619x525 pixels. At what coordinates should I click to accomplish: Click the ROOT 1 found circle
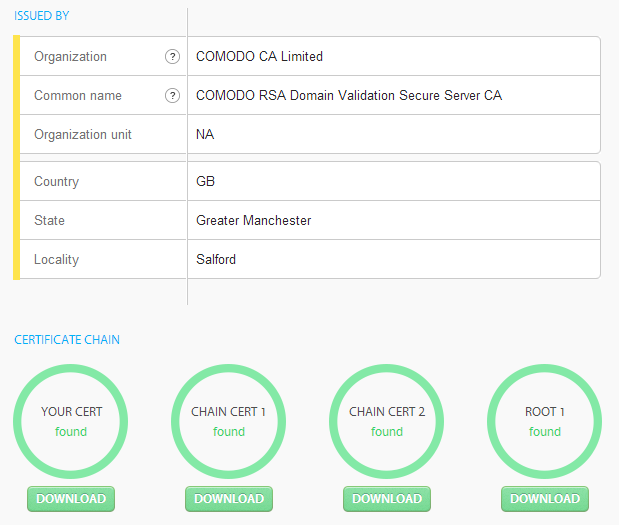pyautogui.click(x=544, y=421)
